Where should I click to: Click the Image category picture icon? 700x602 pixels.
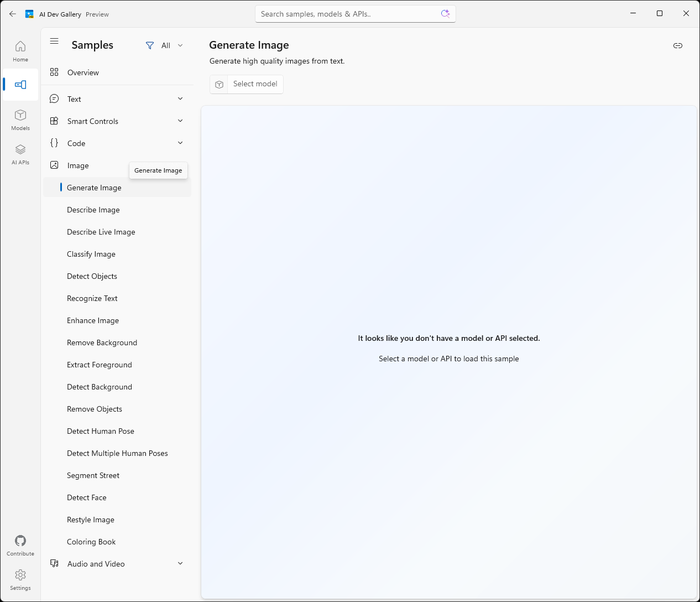click(x=54, y=165)
